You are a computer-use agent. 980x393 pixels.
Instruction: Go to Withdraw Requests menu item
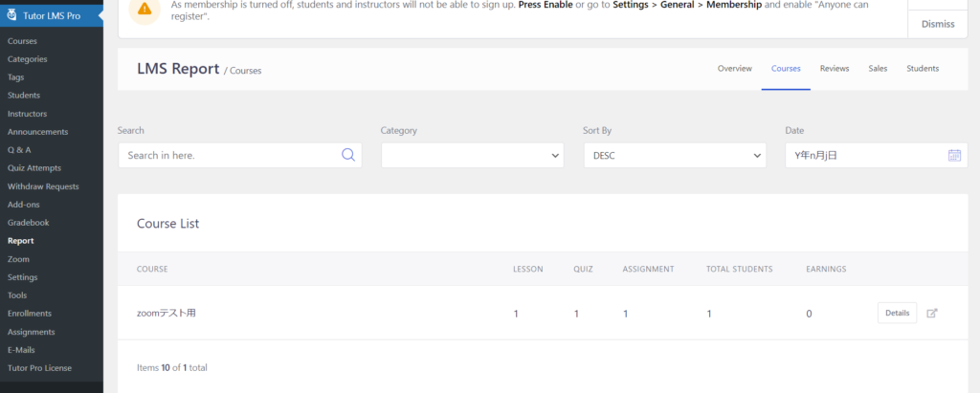point(43,186)
